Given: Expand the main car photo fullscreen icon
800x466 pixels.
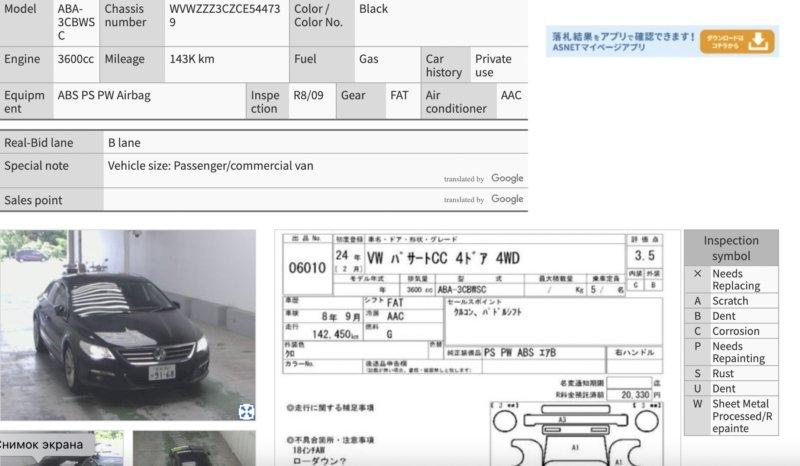Looking at the screenshot, I should (246, 411).
